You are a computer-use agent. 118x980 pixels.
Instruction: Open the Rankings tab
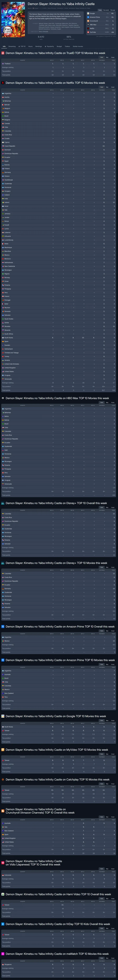[39, 46]
